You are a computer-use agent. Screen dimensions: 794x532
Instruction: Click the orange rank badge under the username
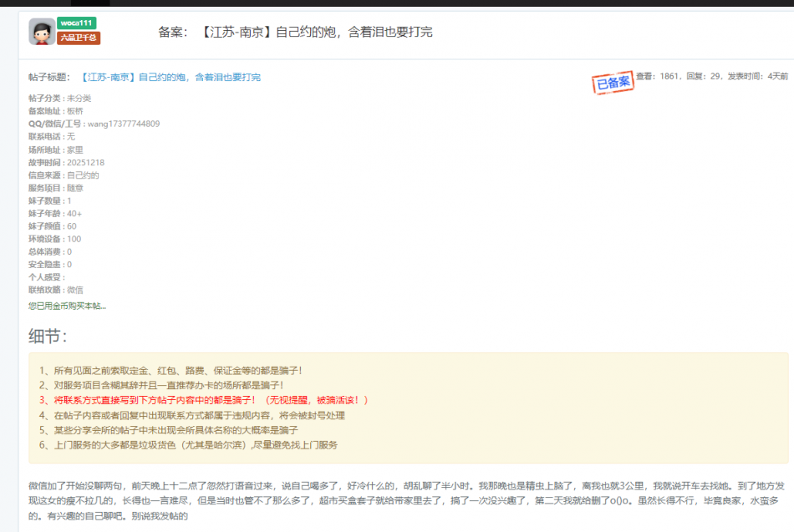tap(79, 38)
